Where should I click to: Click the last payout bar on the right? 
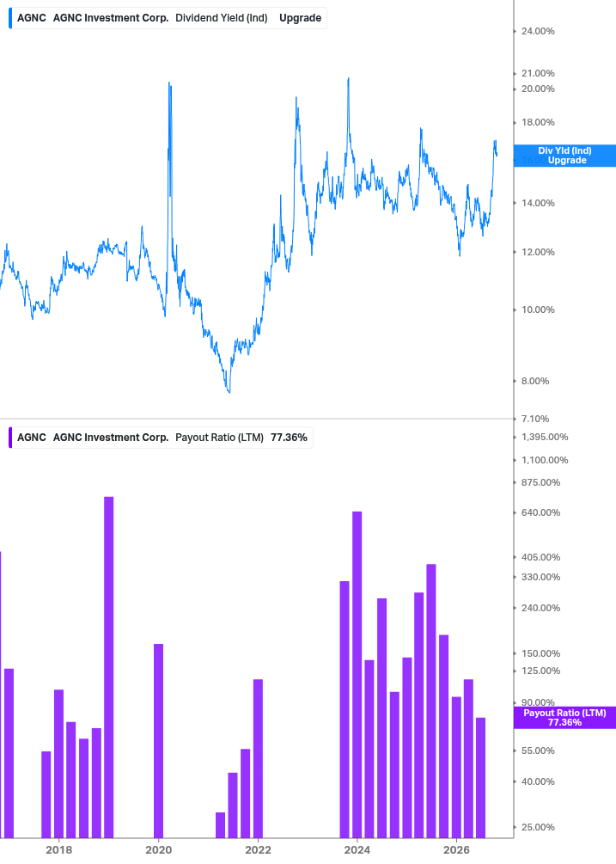coord(480,778)
